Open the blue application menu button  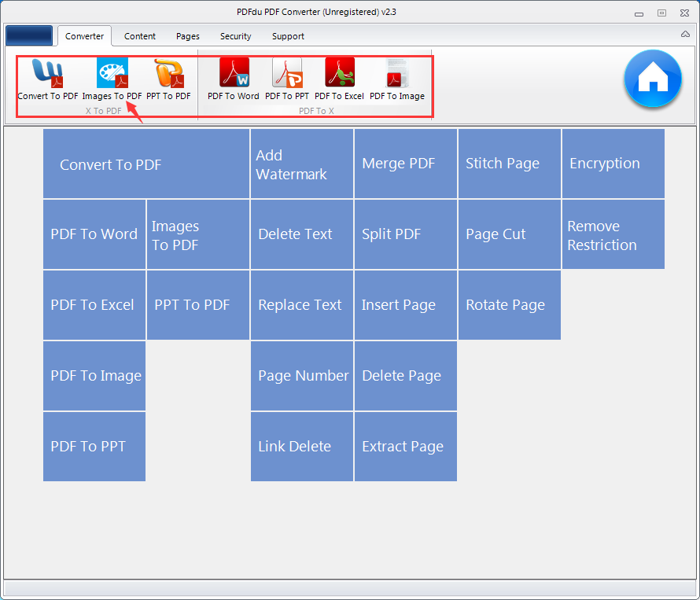tap(29, 35)
